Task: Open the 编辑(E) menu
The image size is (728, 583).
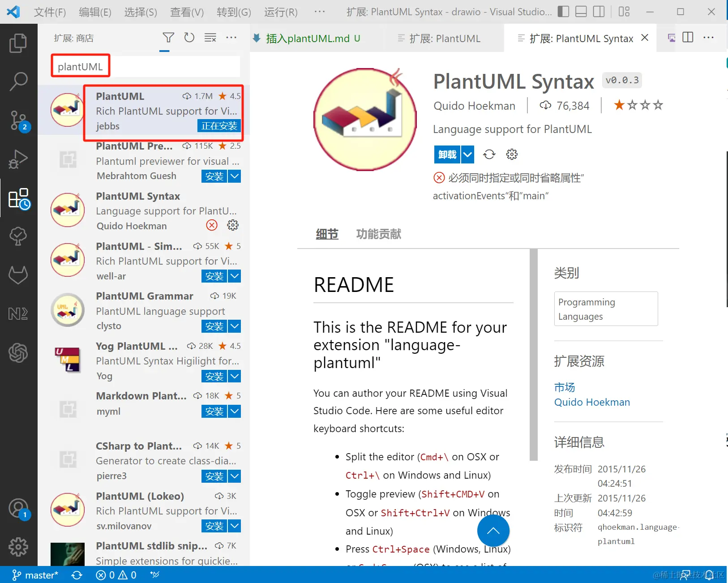Action: pos(95,12)
